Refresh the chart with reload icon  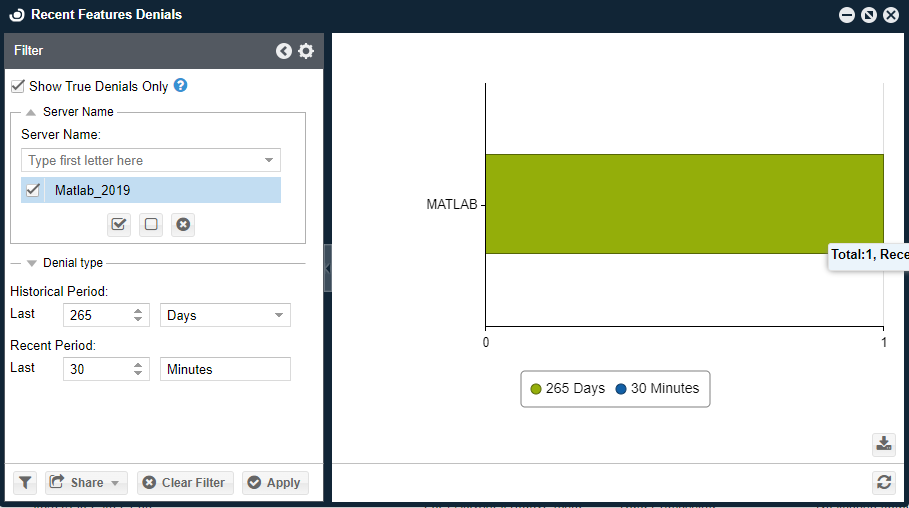(883, 483)
